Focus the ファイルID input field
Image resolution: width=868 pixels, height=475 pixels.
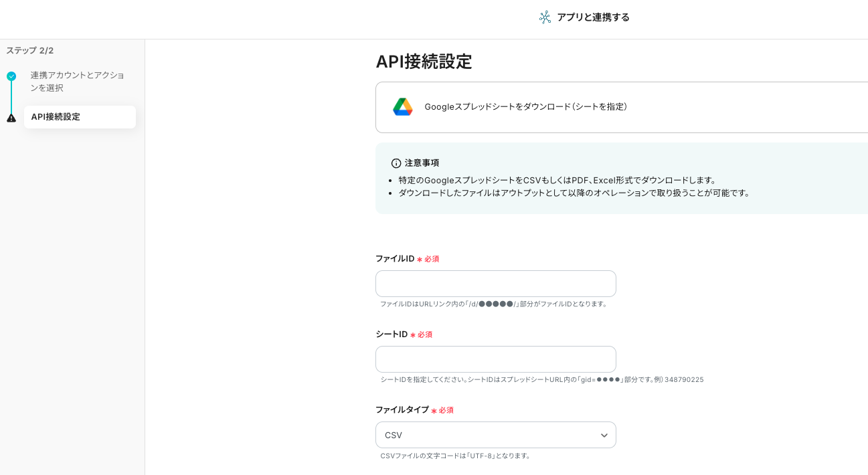point(495,284)
